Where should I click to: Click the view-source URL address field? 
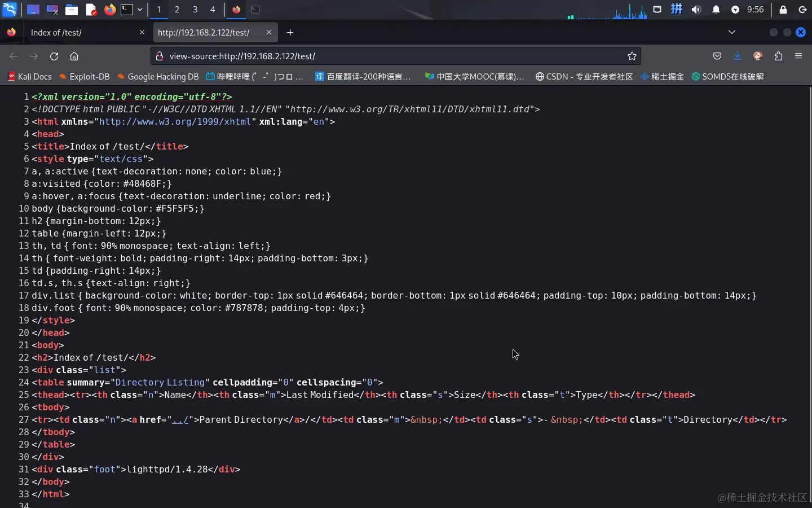point(395,56)
